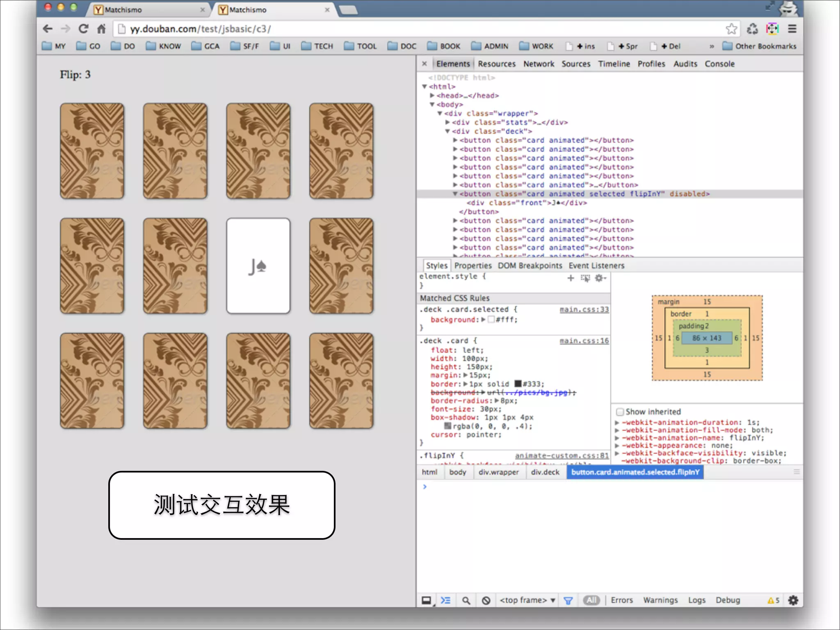This screenshot has width=840, height=630.
Task: Click the #333 border color swatch
Action: point(518,384)
